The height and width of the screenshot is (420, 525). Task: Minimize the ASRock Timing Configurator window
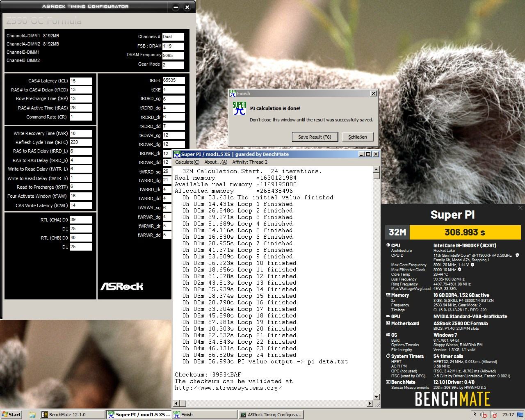point(176,7)
